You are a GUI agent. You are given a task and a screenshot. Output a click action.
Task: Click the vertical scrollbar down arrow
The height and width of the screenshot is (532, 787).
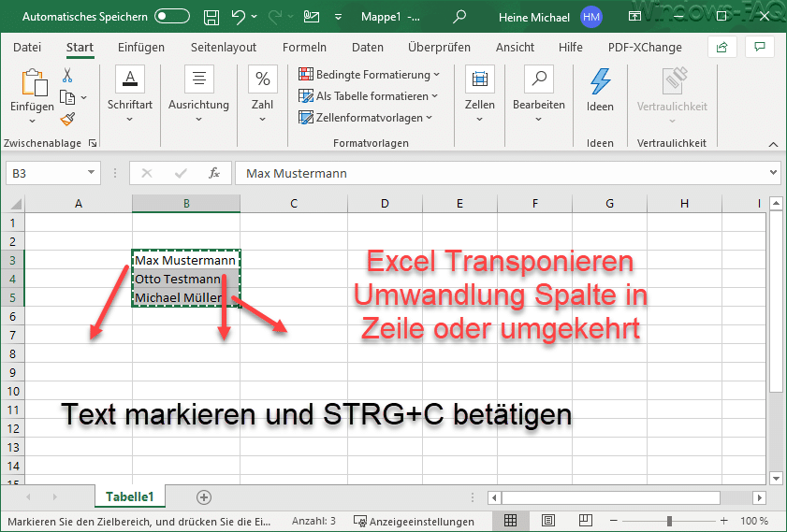776,478
